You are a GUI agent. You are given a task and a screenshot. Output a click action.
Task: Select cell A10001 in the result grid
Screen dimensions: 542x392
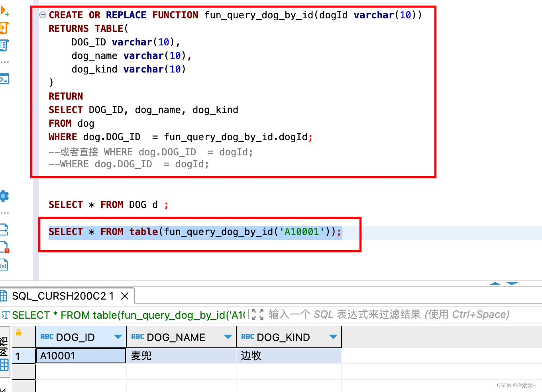pyautogui.click(x=81, y=356)
